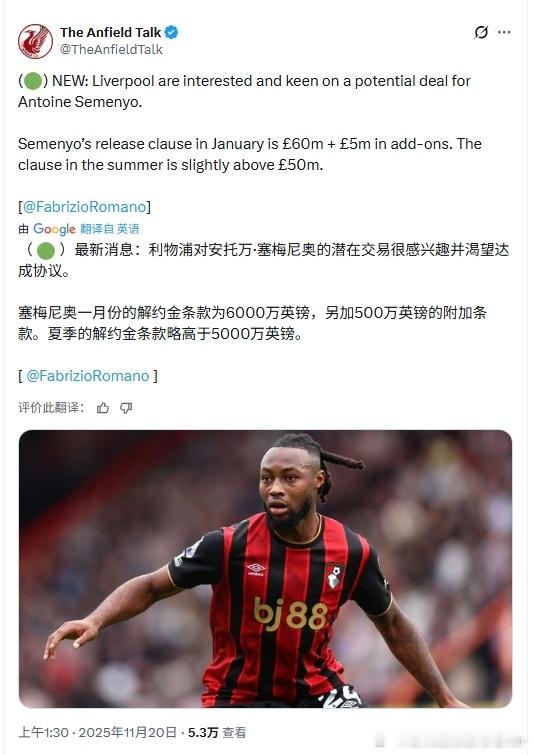
Task: Click the 上午1:30 · 2025年11月20日 timestamp
Action: pyautogui.click(x=97, y=732)
